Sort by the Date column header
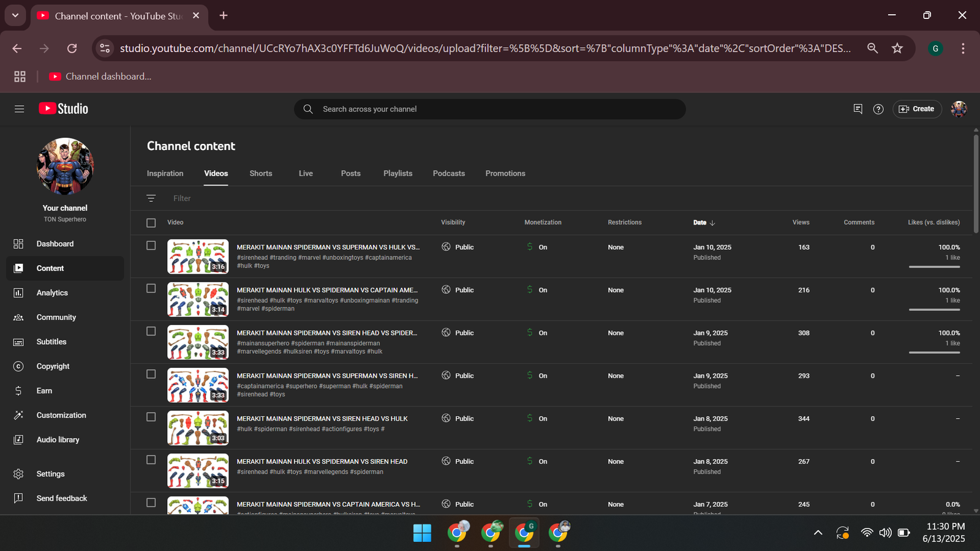 point(704,223)
